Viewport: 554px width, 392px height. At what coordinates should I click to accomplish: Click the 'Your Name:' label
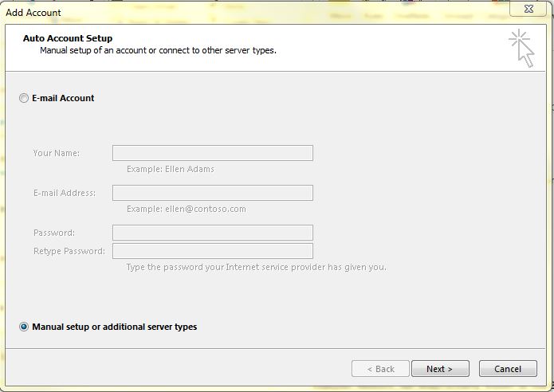pos(56,153)
